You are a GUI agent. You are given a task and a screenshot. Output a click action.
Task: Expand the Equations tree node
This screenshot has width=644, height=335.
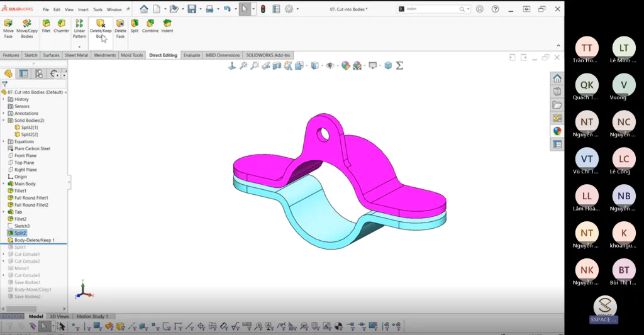[x=4, y=141]
